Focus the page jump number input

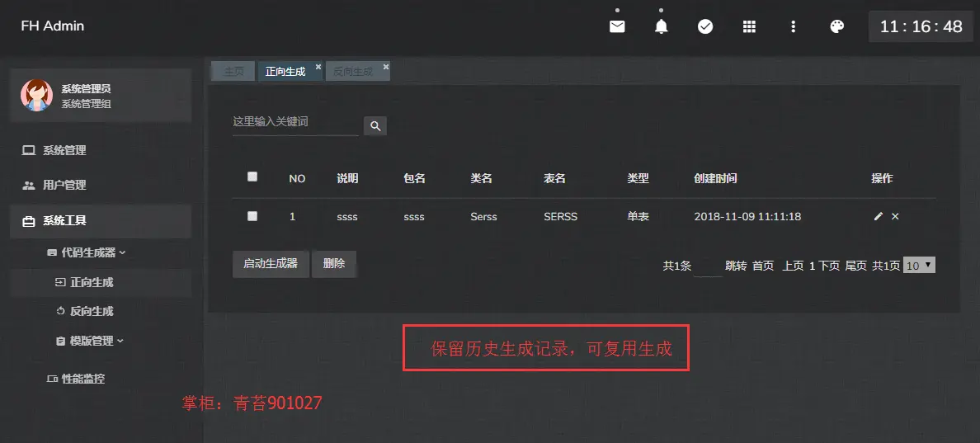pos(708,266)
